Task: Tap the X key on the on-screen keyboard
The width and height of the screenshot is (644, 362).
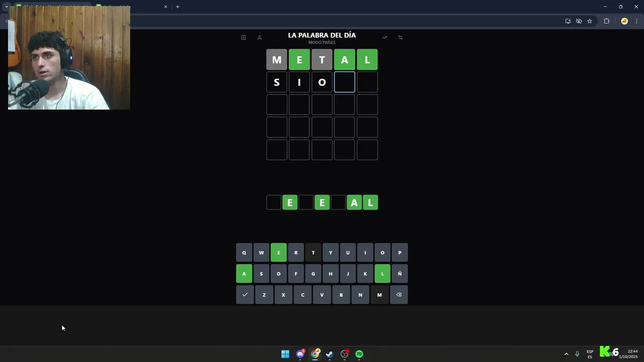Action: (x=283, y=295)
